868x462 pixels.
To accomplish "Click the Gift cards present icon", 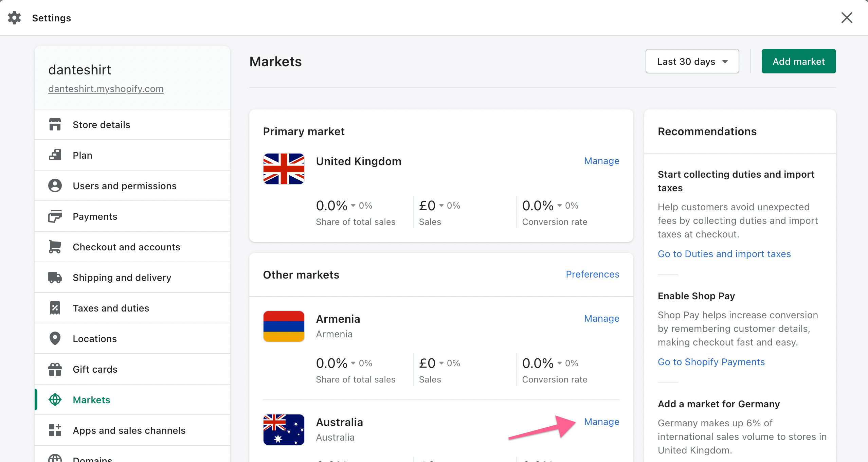I will 55,369.
